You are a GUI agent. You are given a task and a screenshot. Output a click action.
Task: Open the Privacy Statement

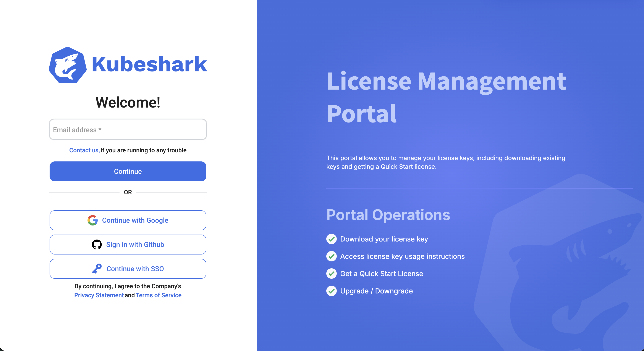pos(99,295)
